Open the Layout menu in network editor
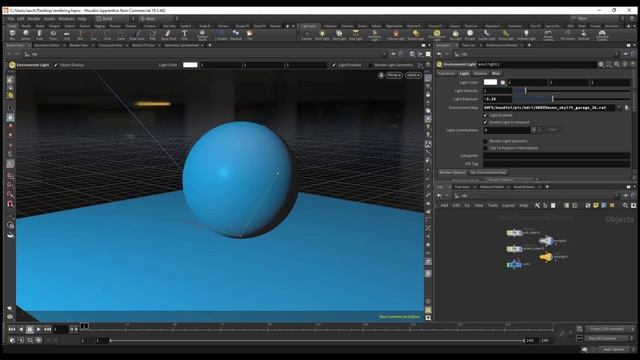The width and height of the screenshot is (640, 360). click(x=508, y=205)
